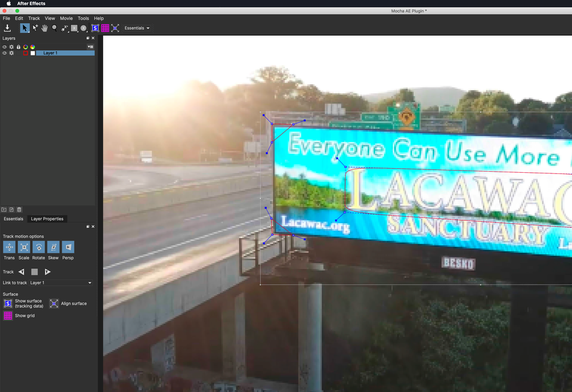Open the Layers panel options dropdown
Viewport: 572px width, 392px height.
(x=90, y=47)
